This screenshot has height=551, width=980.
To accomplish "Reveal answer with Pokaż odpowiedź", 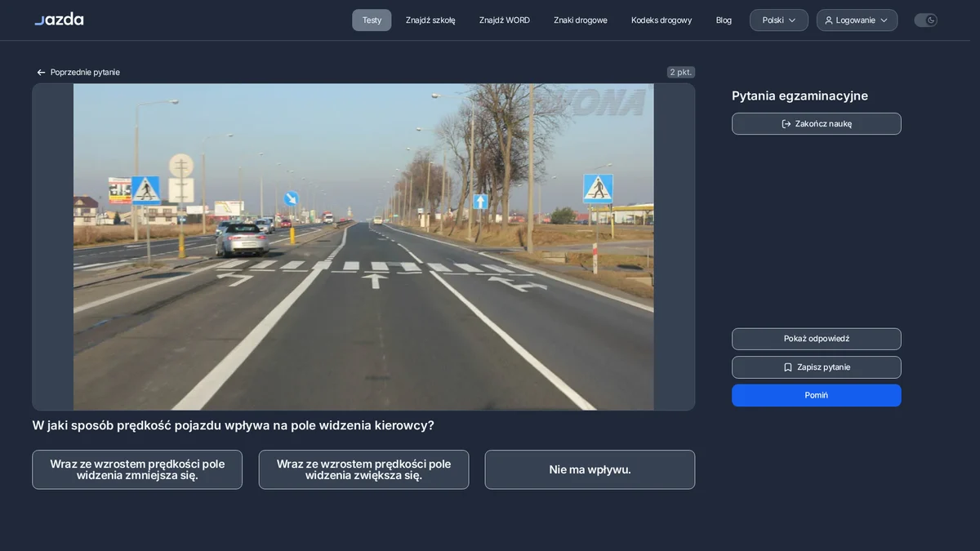I will (817, 339).
